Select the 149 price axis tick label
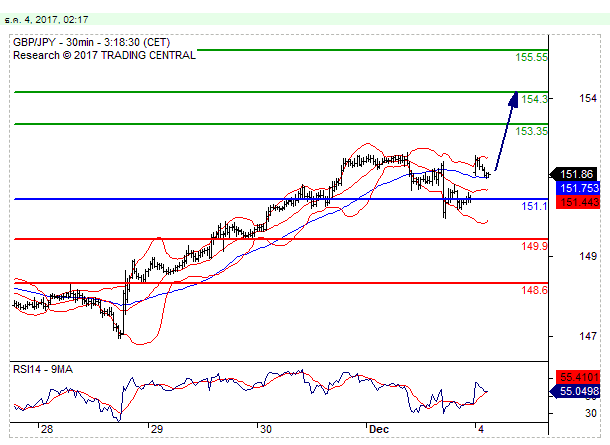The width and height of the screenshot is (610, 445). point(588,256)
